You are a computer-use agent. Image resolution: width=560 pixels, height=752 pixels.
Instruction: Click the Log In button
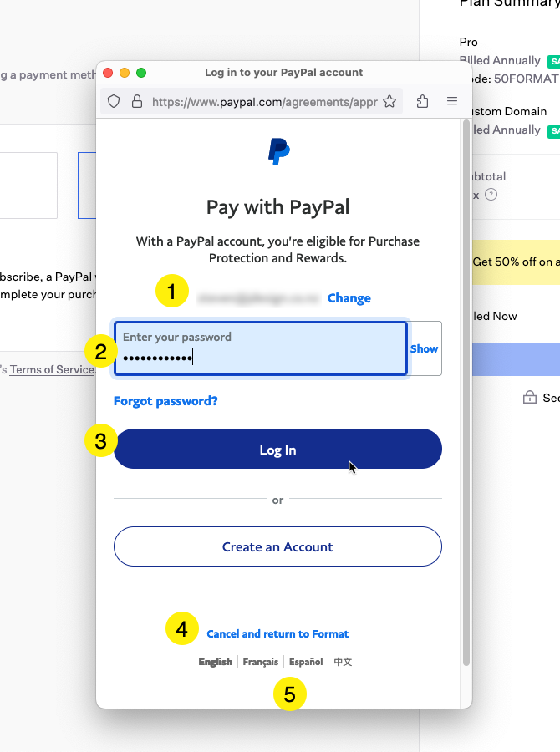(x=277, y=449)
